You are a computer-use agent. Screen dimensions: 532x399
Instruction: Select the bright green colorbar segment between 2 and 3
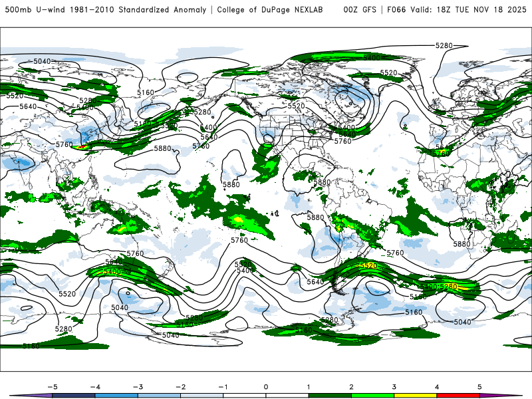372,396
